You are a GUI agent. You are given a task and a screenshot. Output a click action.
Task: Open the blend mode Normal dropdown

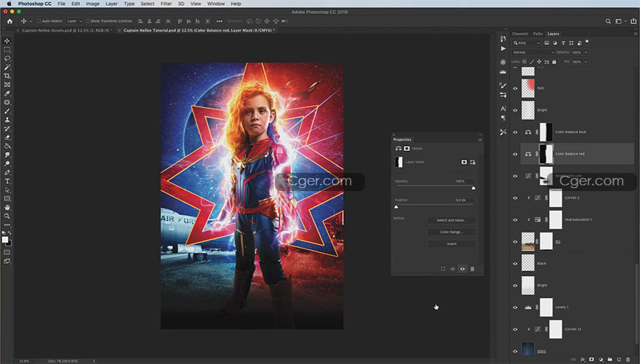point(534,52)
